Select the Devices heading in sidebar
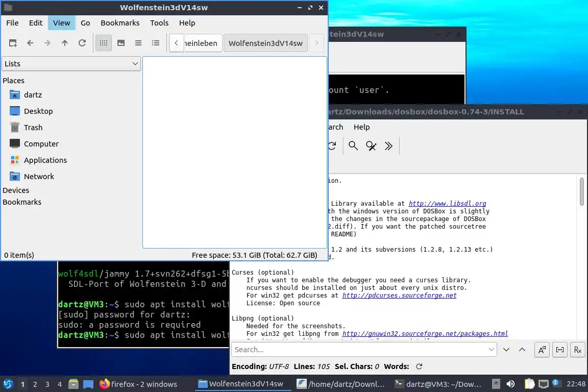 [x=16, y=190]
